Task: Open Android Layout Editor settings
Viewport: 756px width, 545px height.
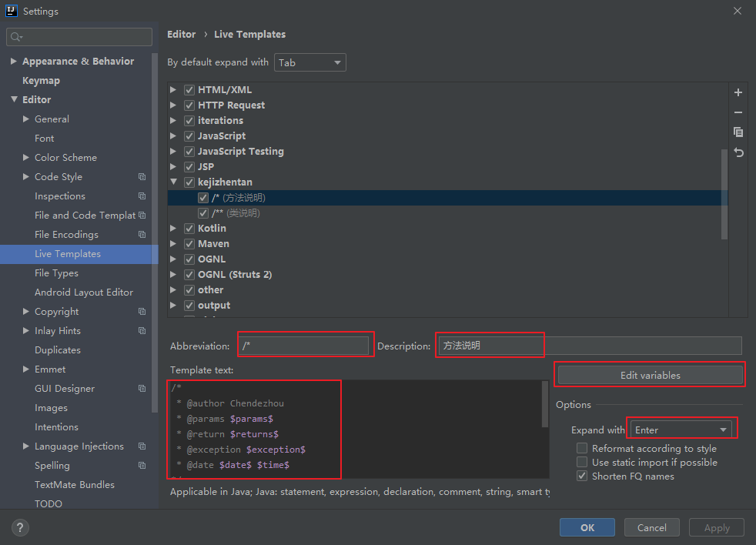Action: point(84,293)
